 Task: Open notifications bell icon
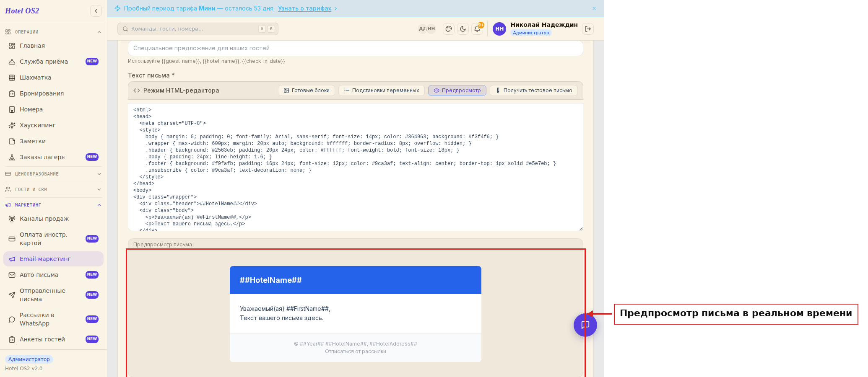point(477,29)
